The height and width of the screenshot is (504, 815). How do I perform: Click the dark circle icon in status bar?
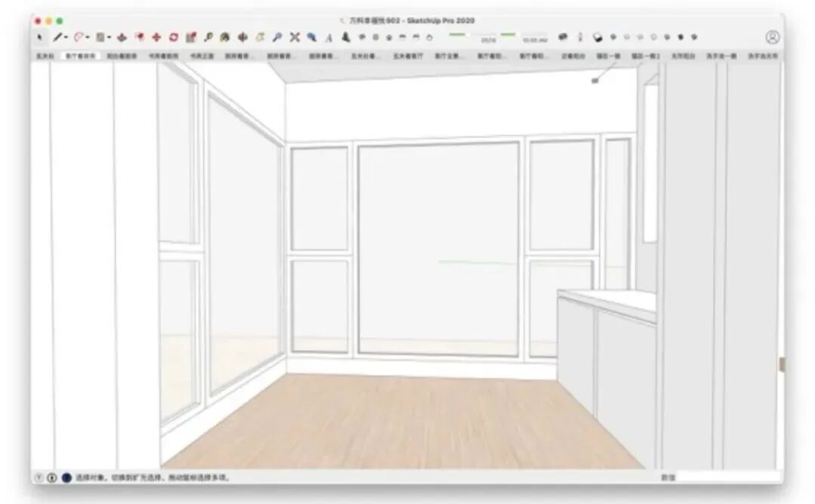[66, 478]
